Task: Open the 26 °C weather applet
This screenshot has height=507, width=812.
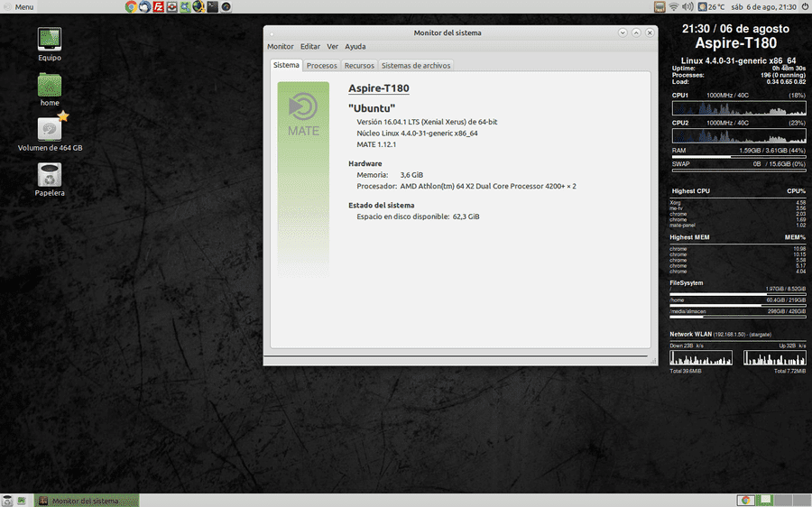Action: point(712,6)
